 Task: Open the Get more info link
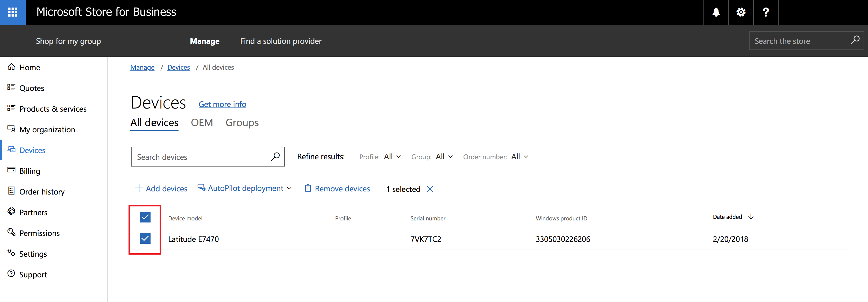[x=222, y=104]
